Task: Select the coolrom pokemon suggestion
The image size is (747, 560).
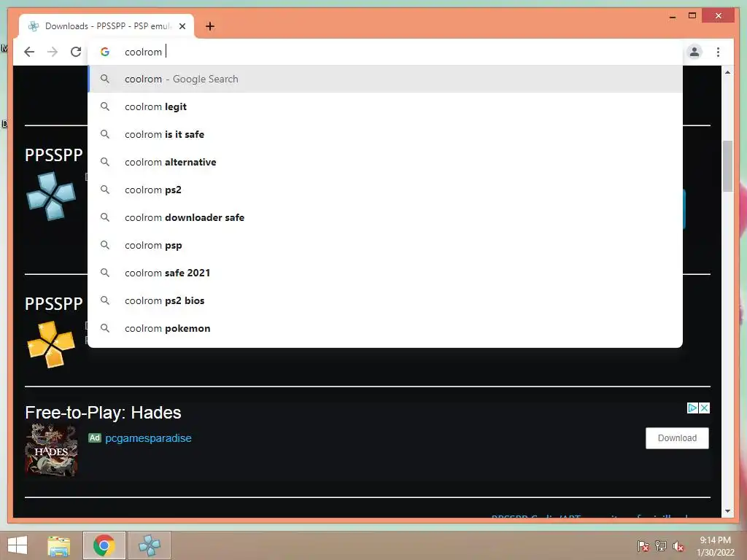Action: click(x=385, y=328)
